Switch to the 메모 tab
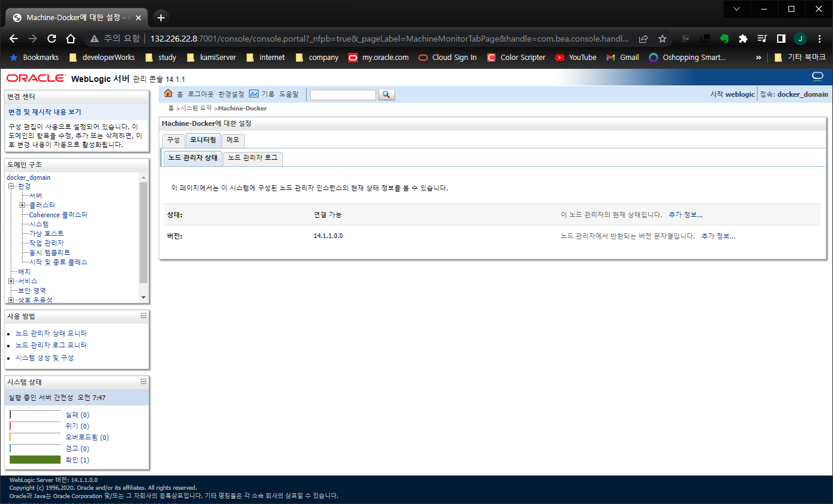This screenshot has height=504, width=833. click(x=233, y=140)
